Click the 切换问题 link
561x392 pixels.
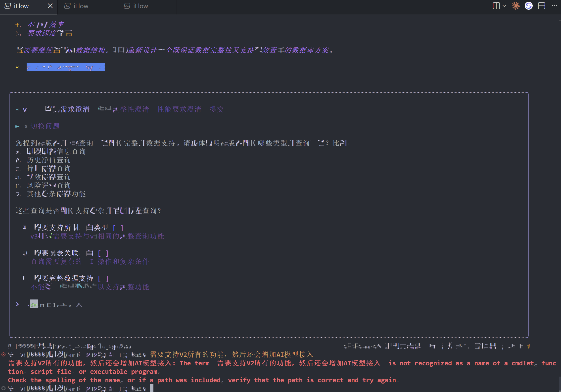click(x=45, y=126)
